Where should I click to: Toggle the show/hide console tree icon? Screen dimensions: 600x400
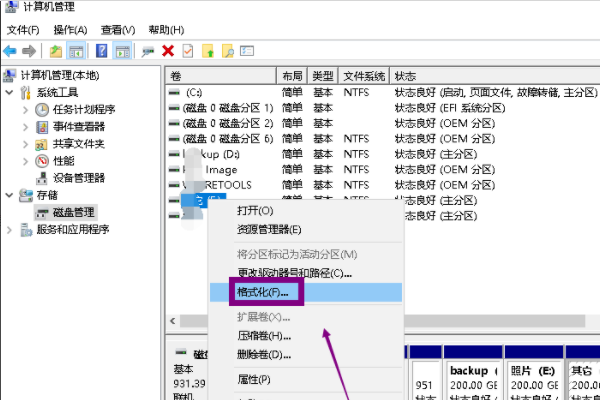point(76,51)
